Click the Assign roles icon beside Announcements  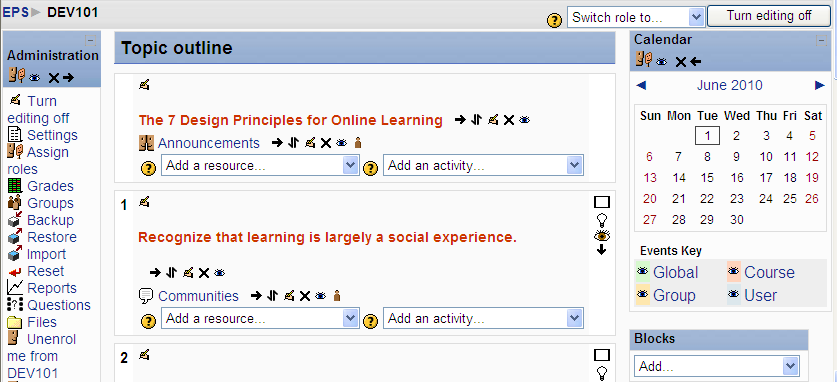358,143
